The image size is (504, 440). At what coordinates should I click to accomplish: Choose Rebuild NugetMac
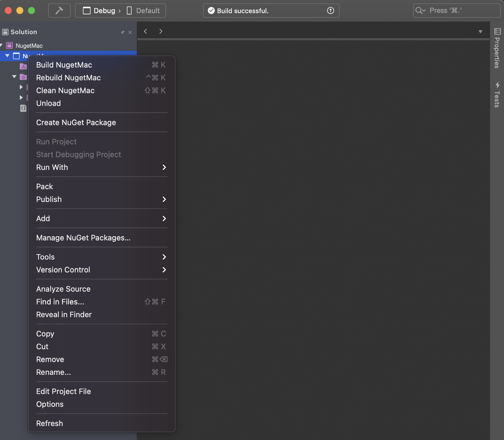[102, 78]
